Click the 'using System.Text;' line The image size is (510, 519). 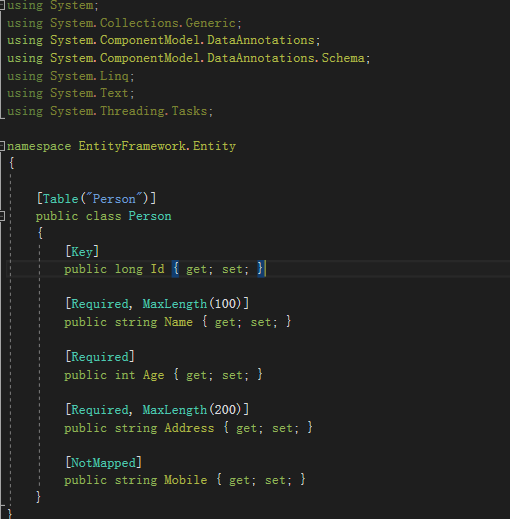coord(70,93)
